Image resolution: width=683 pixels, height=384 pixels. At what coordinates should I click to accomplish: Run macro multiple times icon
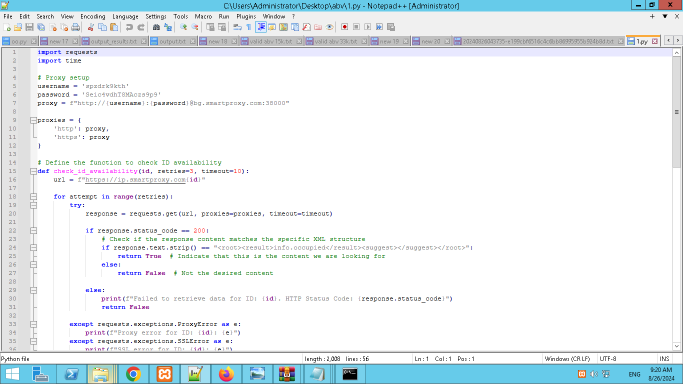(379, 27)
